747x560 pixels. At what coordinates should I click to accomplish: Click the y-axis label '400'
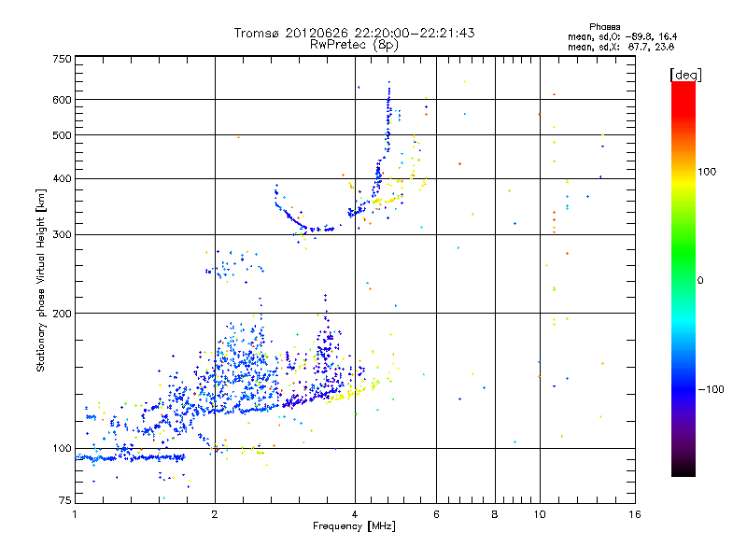(x=62, y=179)
